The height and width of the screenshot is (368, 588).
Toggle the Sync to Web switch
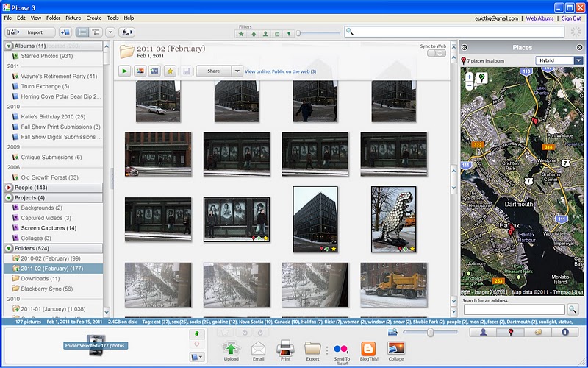tap(437, 53)
